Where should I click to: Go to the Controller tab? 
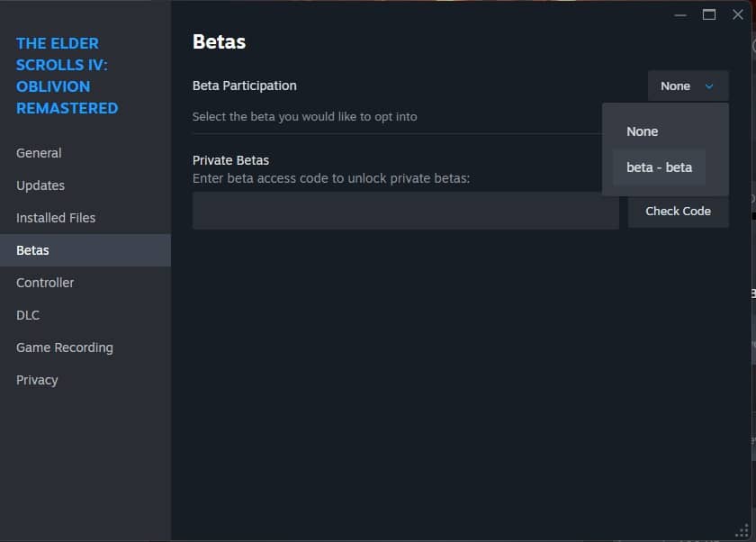[85, 283]
